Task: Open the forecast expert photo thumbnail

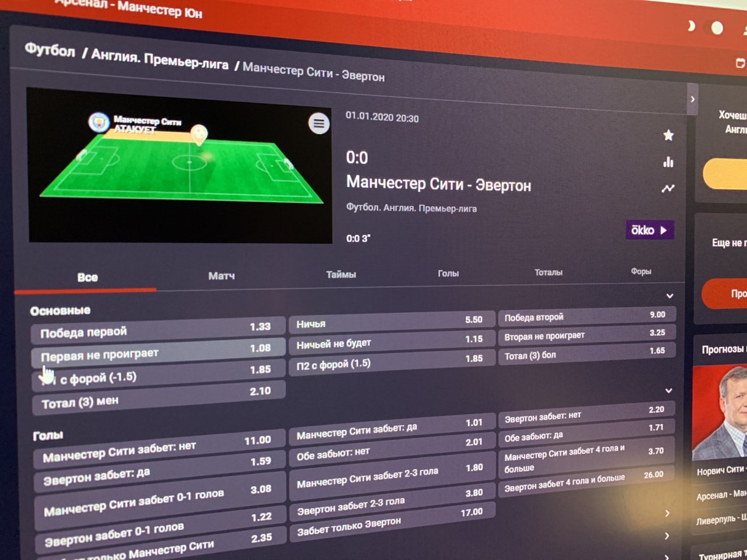Action: (720, 412)
